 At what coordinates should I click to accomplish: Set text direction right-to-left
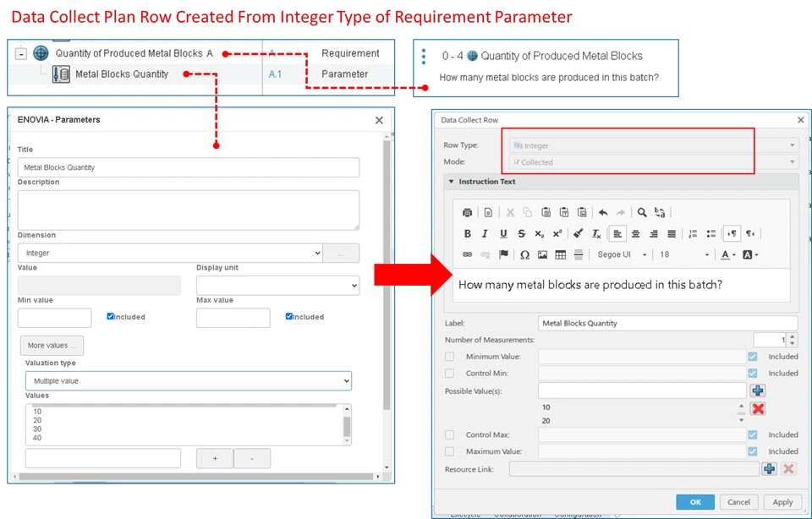pos(750,234)
